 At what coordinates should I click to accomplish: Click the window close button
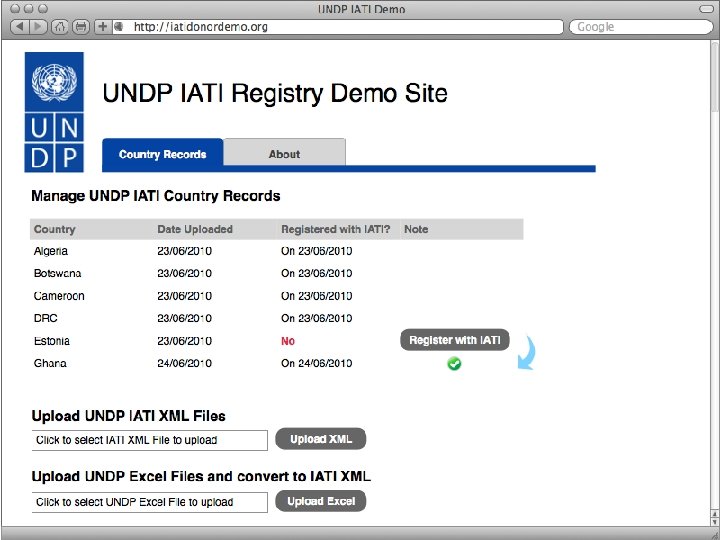pyautogui.click(x=15, y=8)
